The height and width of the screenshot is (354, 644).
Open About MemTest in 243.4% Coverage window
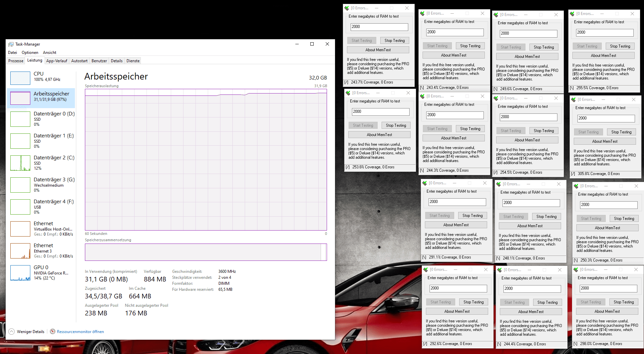[454, 55]
